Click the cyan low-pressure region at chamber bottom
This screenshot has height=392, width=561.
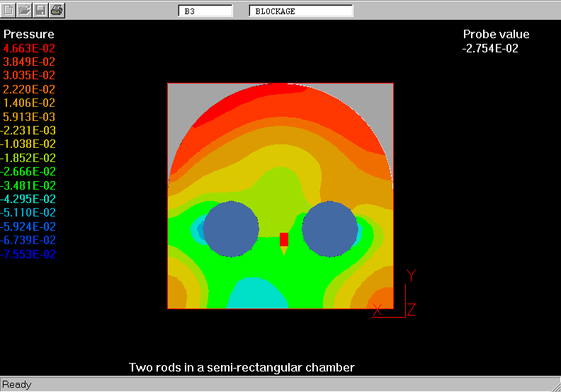pos(257,295)
